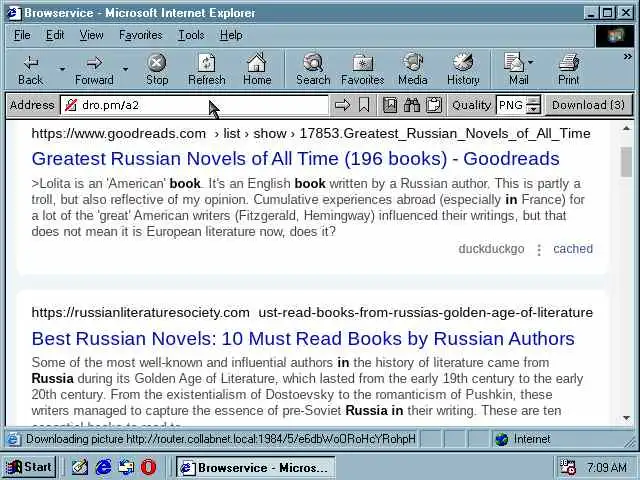The image size is (640, 480).
Task: Click the 7:09 AM taskbar clock
Action: (x=607, y=467)
